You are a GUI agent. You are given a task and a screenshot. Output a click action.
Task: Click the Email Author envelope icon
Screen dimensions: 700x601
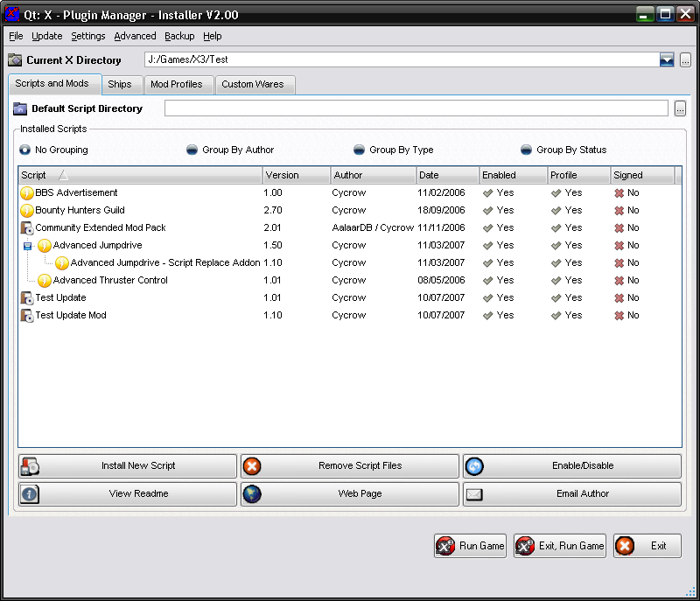(474, 494)
